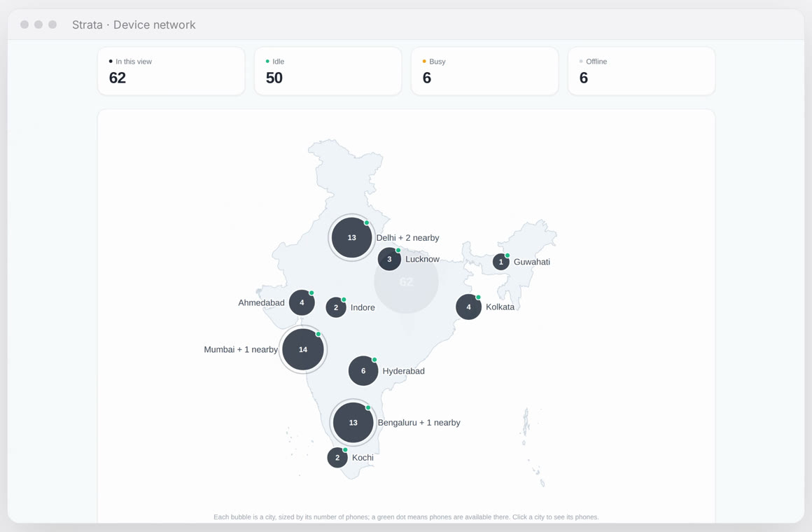Screen dimensions: 812x532
Task: Click the "Kochi" map label
Action: [x=363, y=457]
